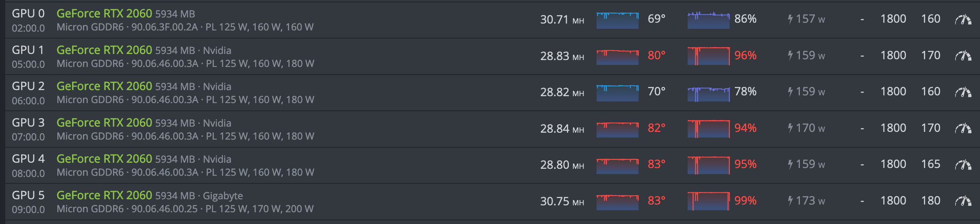The width and height of the screenshot is (980, 224).
Task: Click the 28.80 MH hashrate on GPU 4
Action: click(562, 165)
